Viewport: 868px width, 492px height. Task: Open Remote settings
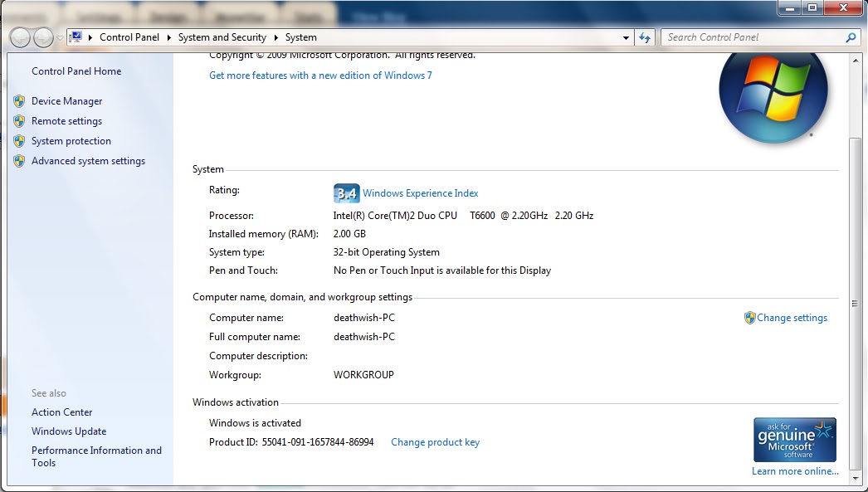67,120
